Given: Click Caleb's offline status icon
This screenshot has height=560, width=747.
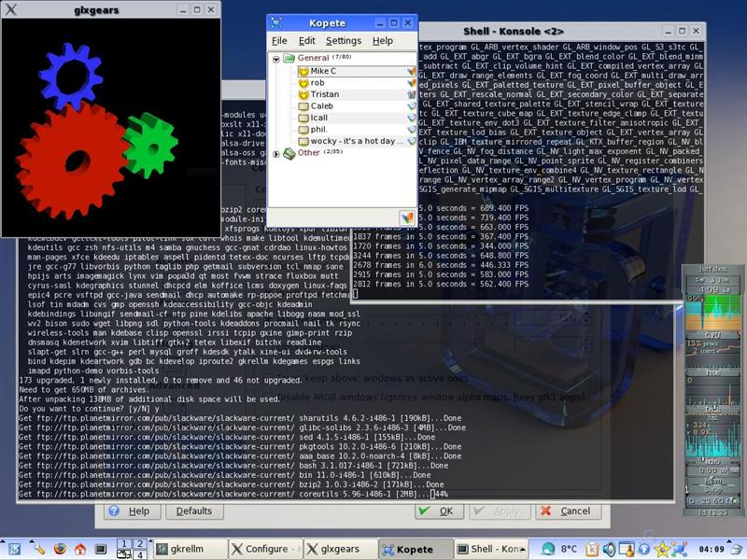Looking at the screenshot, I should tap(303, 106).
